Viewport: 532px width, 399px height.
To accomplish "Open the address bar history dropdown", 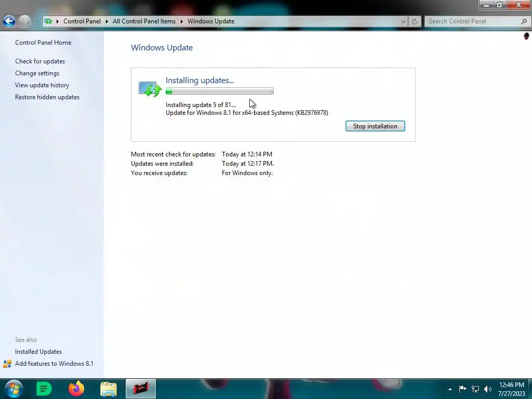I will (x=403, y=21).
